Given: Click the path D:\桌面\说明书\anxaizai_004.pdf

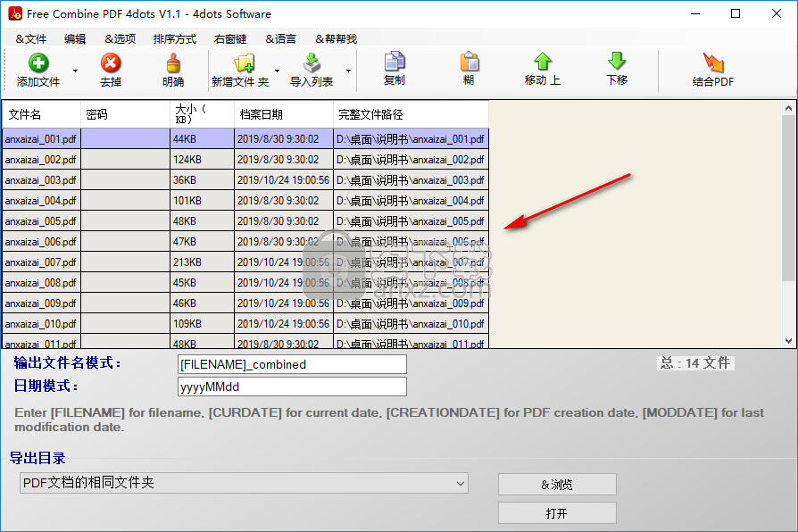Looking at the screenshot, I should tap(411, 201).
